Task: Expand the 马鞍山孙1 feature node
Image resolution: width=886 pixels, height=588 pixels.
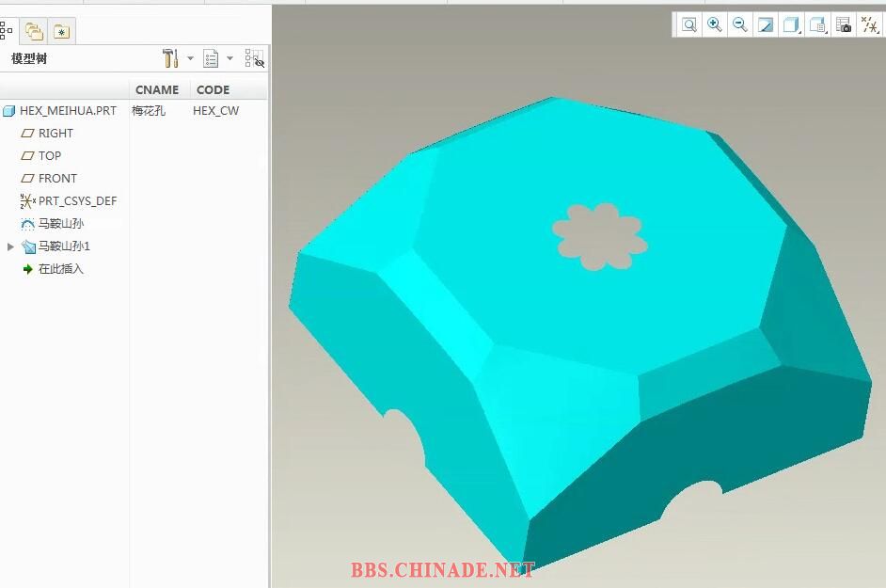Action: click(10, 246)
